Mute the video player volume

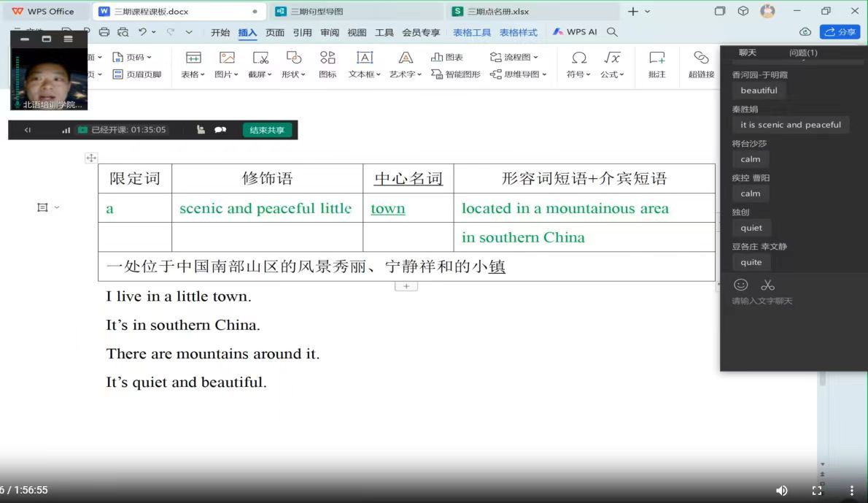pos(781,491)
